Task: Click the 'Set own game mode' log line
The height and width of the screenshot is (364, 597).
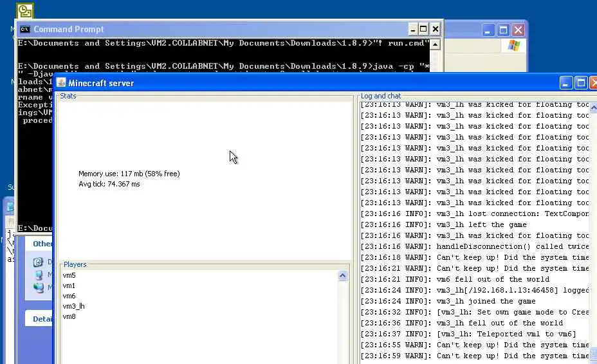Action: click(x=475, y=312)
